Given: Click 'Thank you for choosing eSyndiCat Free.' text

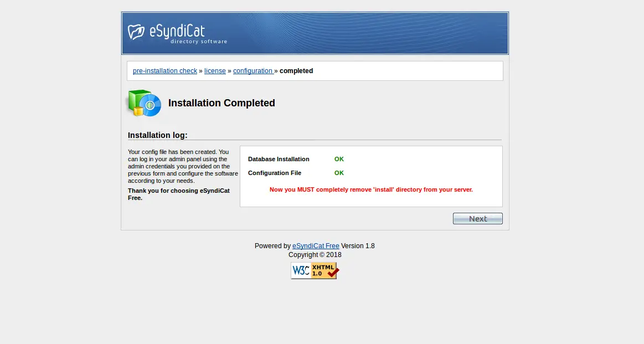Looking at the screenshot, I should point(179,194).
